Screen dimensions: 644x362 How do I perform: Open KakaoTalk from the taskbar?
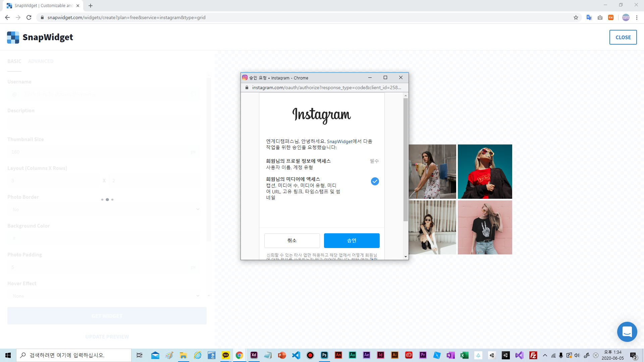(226, 355)
